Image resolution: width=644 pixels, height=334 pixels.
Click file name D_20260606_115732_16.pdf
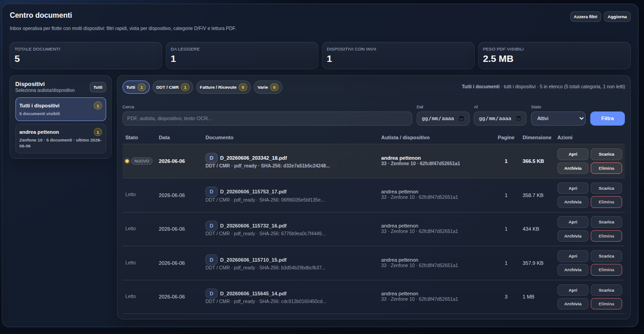click(x=253, y=226)
